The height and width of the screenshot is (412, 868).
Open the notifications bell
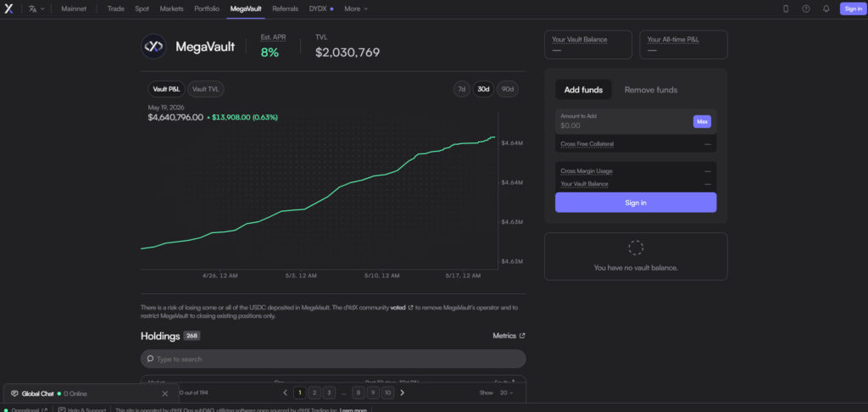[x=826, y=8]
